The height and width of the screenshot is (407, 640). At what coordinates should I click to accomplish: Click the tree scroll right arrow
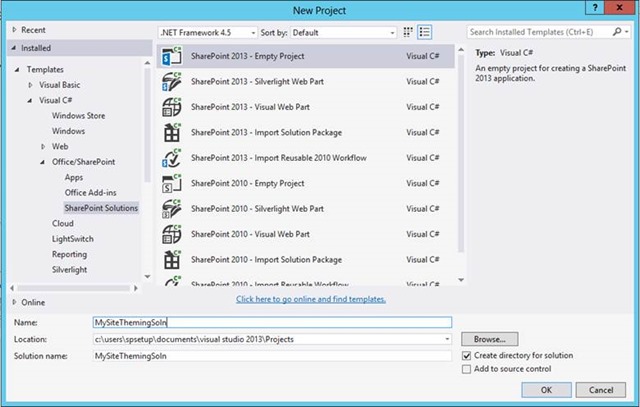(x=136, y=288)
